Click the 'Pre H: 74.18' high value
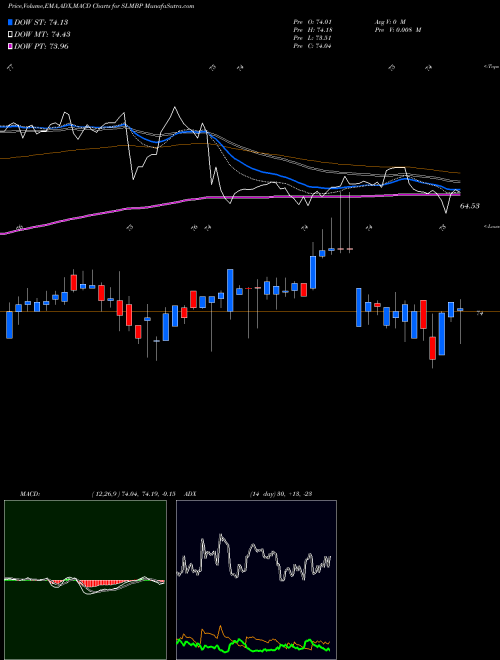 312,30
